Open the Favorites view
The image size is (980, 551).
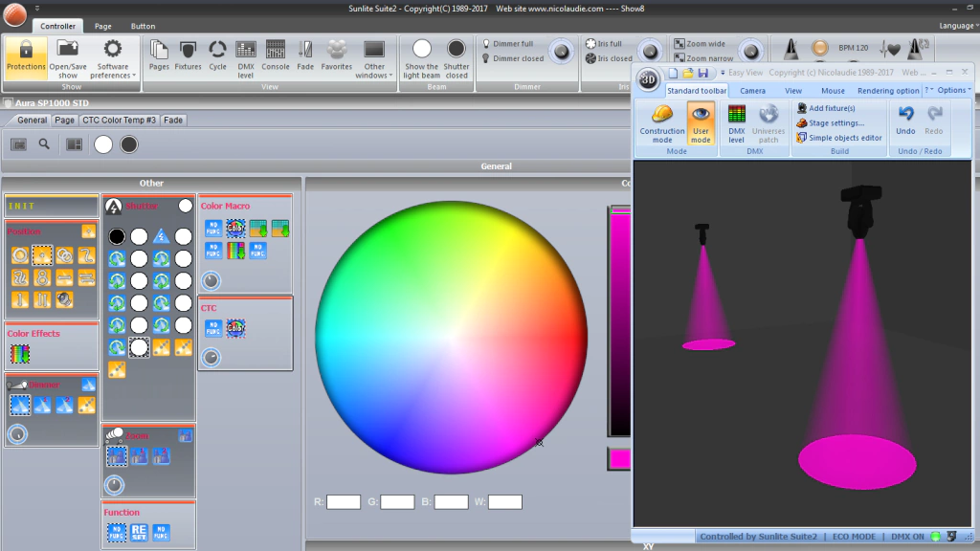coord(336,56)
